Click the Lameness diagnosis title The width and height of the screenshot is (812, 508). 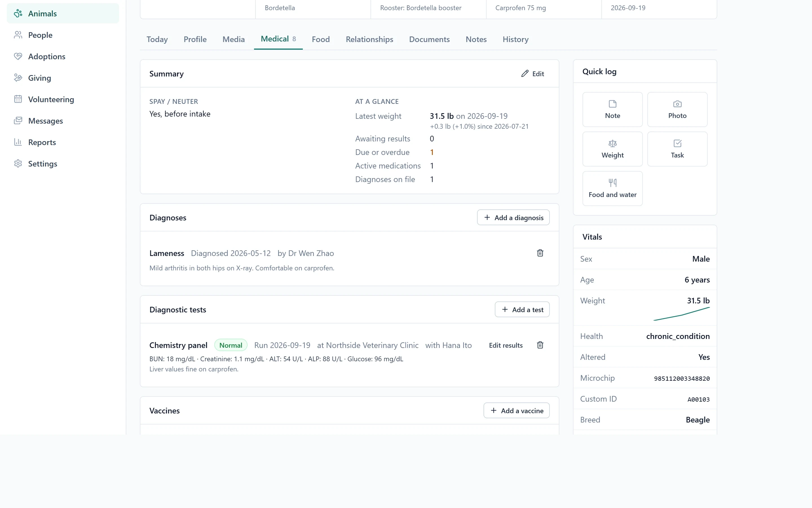click(167, 253)
